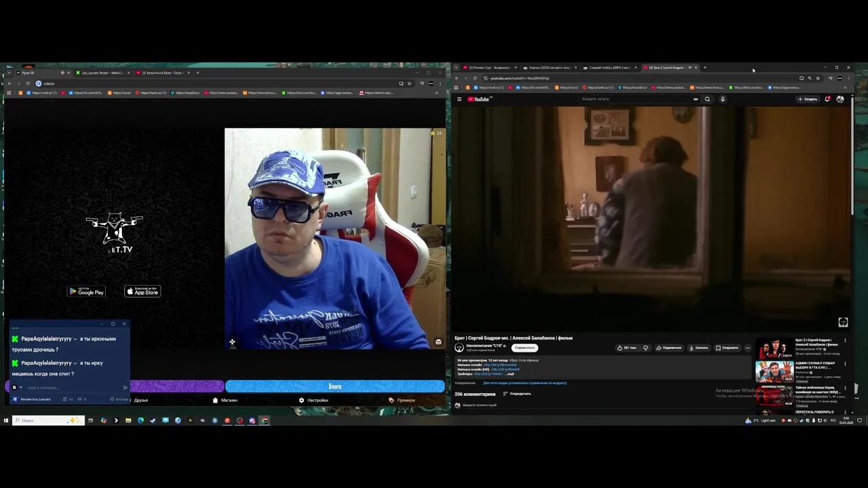
Task: Open the Упорядочить comments sort dropdown
Action: pos(517,394)
